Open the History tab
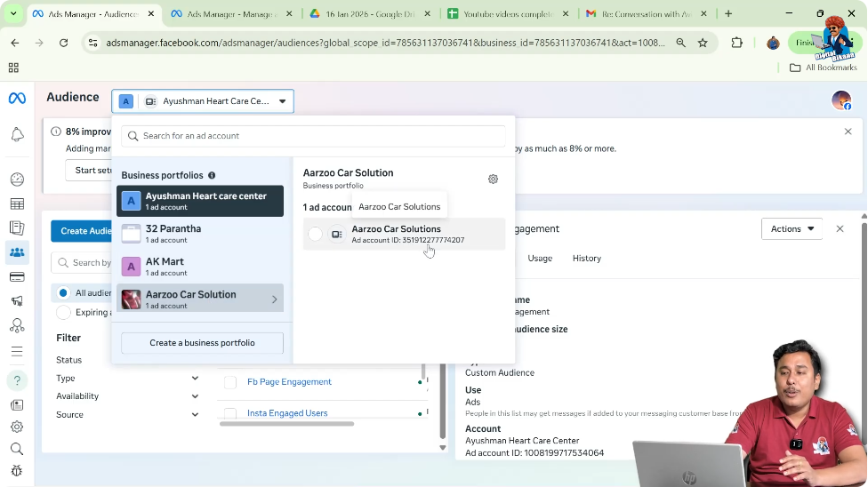 point(586,259)
